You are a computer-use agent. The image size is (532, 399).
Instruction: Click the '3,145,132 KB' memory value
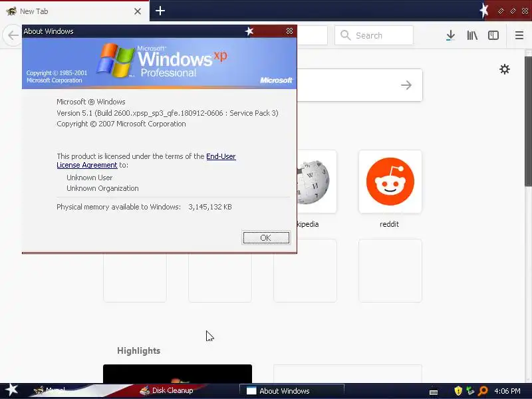pos(210,207)
